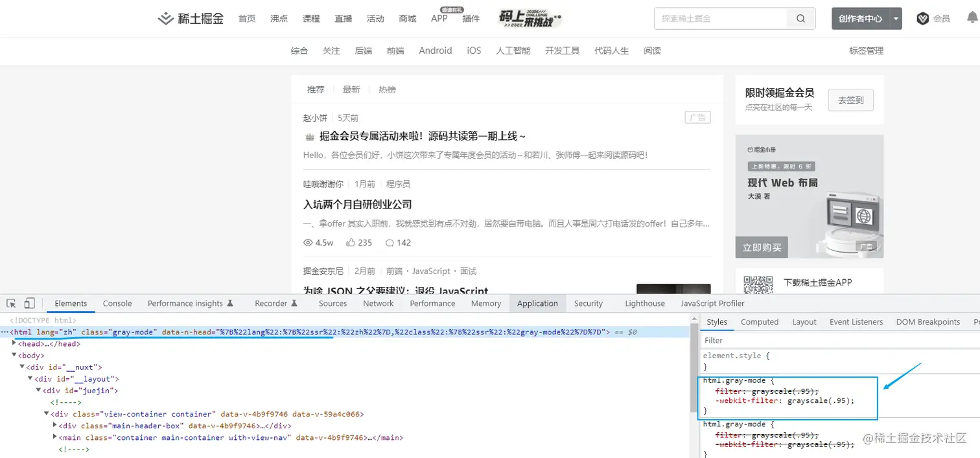Select the Application tab
Screen dimensions: 980x458
[537, 303]
